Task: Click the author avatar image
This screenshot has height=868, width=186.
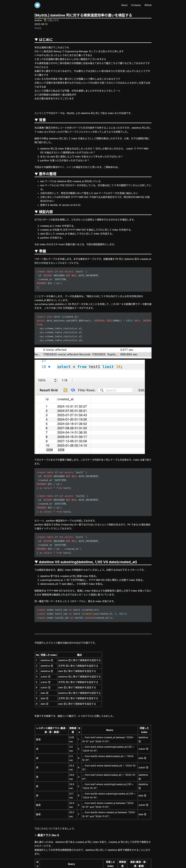Action: (45, 21)
